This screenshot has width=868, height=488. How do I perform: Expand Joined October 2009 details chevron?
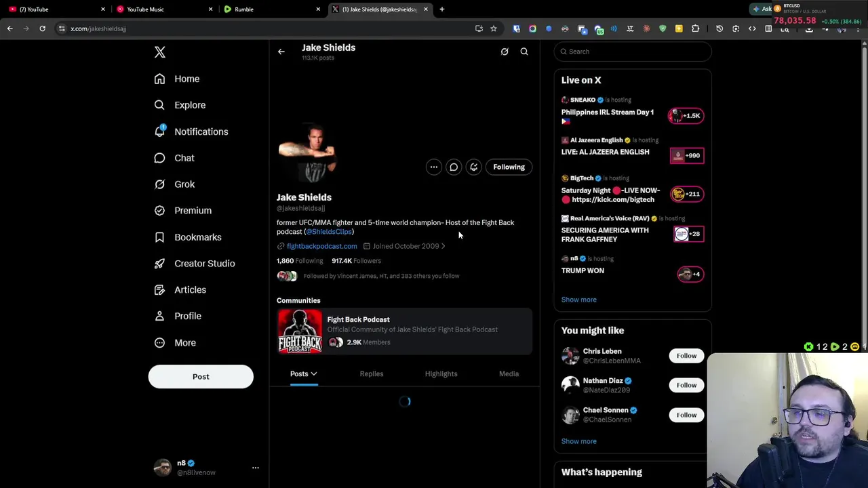coord(443,246)
